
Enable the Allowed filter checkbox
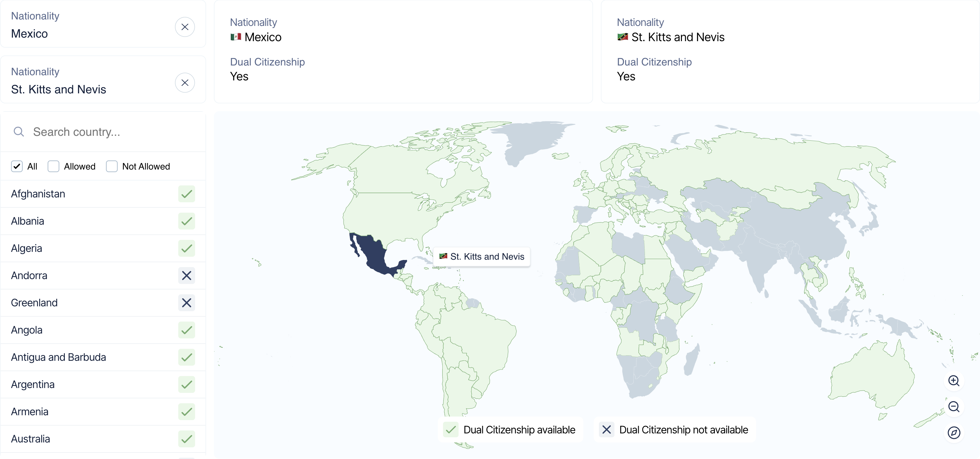point(53,166)
